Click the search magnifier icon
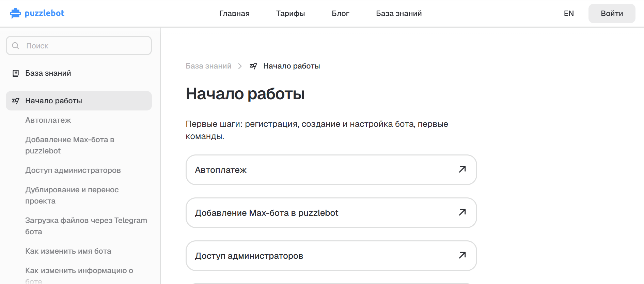The height and width of the screenshot is (284, 644). click(16, 46)
